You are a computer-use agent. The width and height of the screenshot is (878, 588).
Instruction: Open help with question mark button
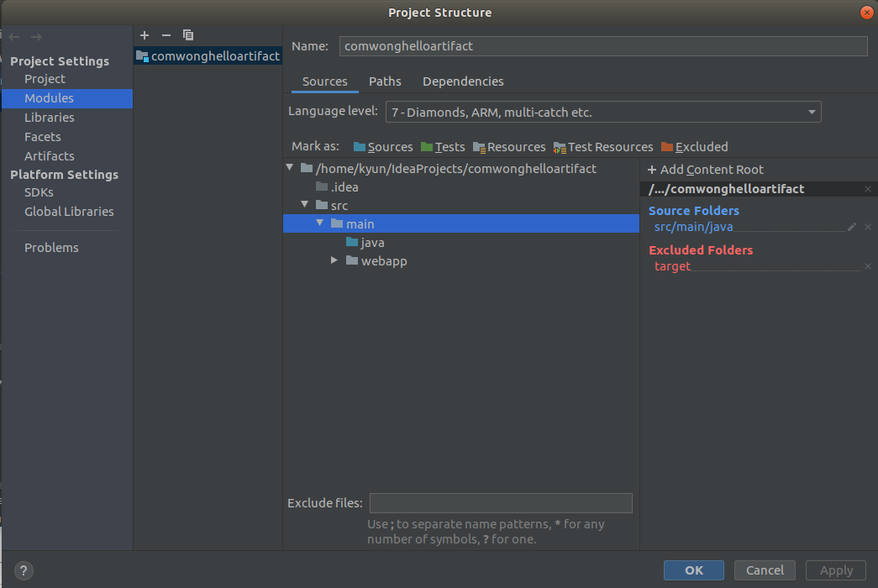[x=24, y=570]
